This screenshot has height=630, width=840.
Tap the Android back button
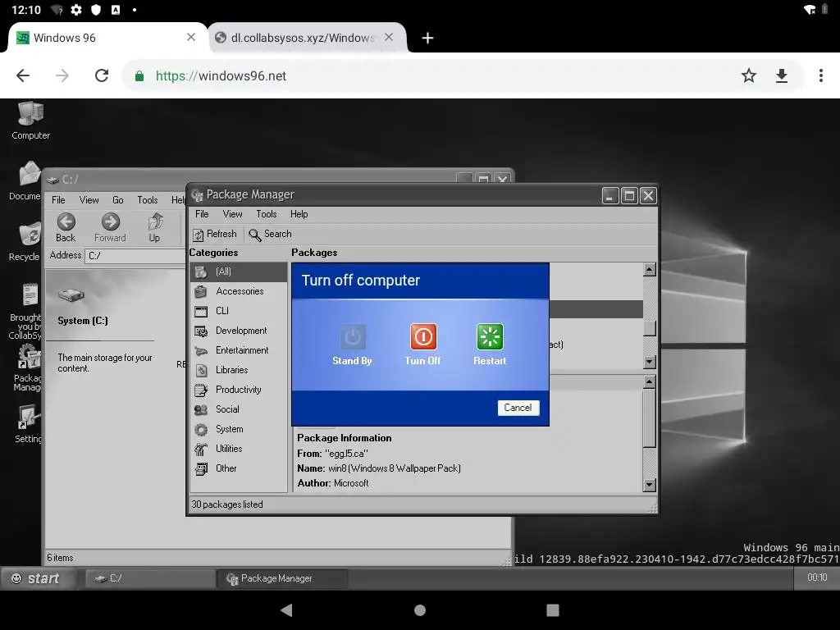point(287,610)
